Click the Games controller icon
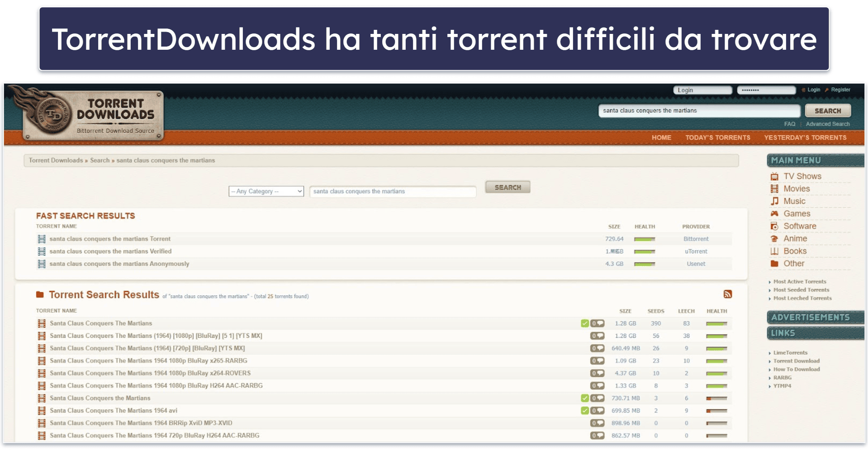The image size is (868, 450). 774,213
